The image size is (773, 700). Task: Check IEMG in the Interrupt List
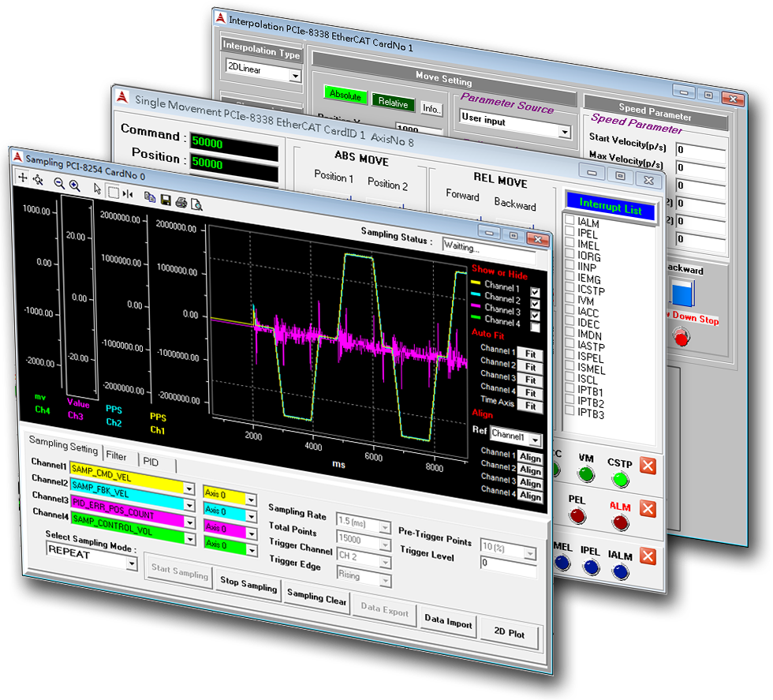tap(569, 276)
